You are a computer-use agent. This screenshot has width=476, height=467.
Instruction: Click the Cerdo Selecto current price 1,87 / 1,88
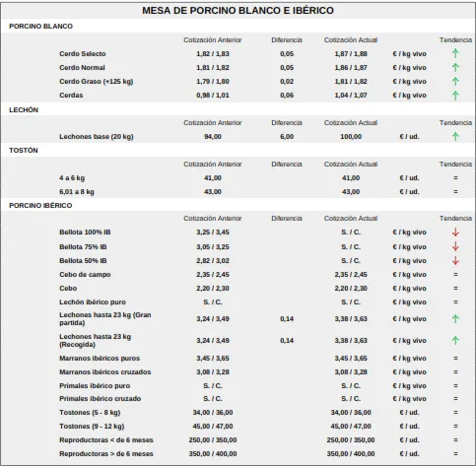351,54
